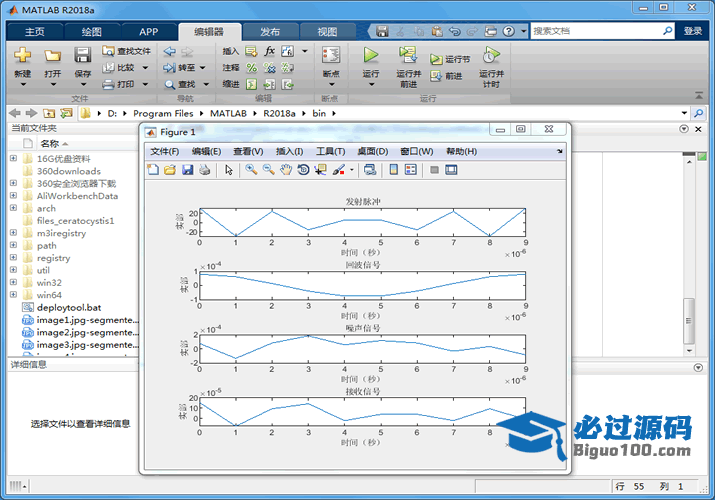Switch to the 视图 view tab
Screen dimensions: 715x500
[x=327, y=31]
